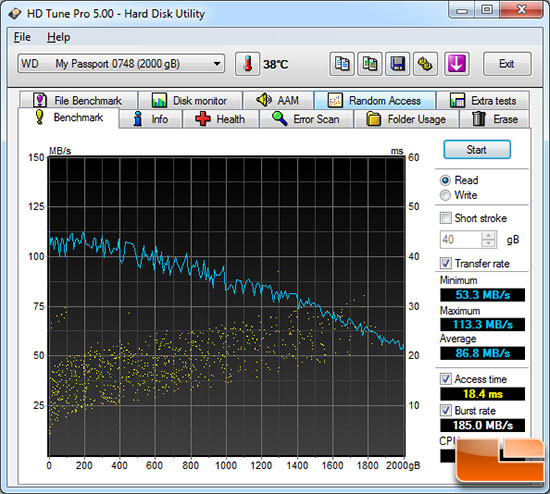Uncheck the Transfer rate checkbox
The height and width of the screenshot is (494, 550).
coord(445,263)
